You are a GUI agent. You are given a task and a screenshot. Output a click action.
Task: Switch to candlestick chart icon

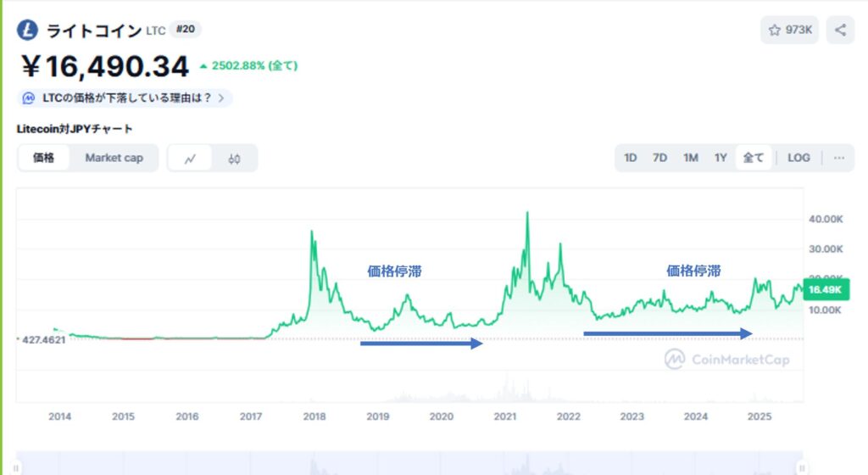click(x=234, y=159)
